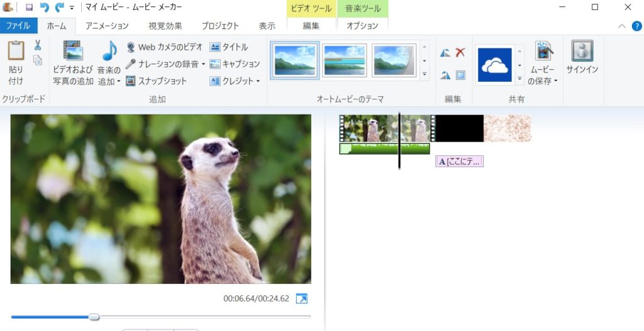Open the 音楽の追加 dropdown arrow

[x=119, y=81]
